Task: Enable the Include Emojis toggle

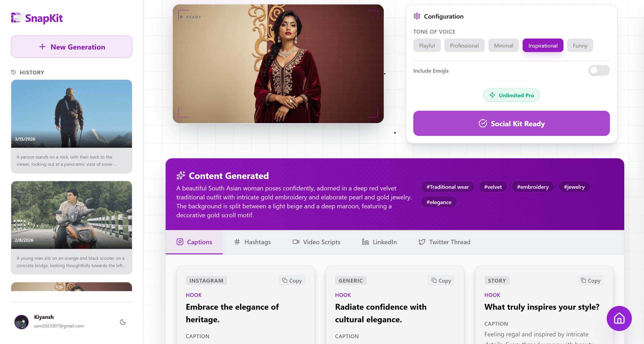Action: click(599, 70)
